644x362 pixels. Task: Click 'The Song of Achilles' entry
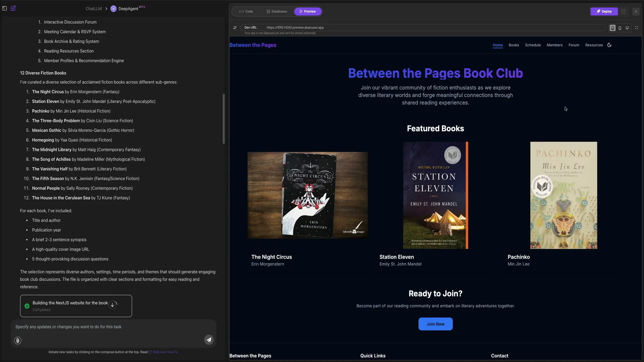pos(89,160)
